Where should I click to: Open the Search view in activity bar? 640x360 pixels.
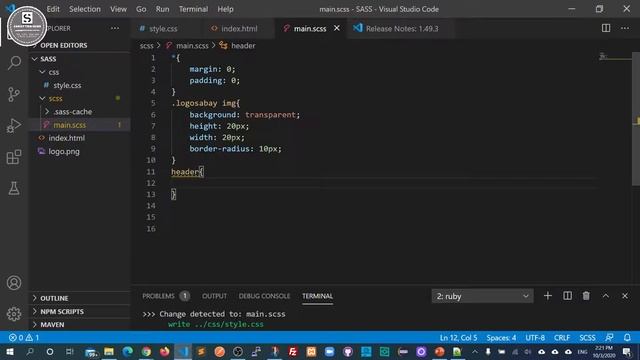pyautogui.click(x=14, y=62)
